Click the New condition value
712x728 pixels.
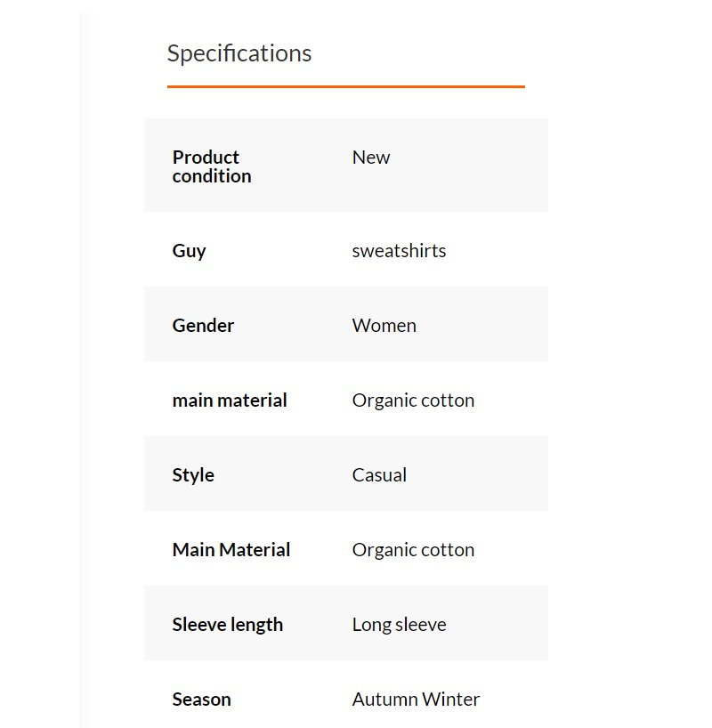tap(371, 158)
